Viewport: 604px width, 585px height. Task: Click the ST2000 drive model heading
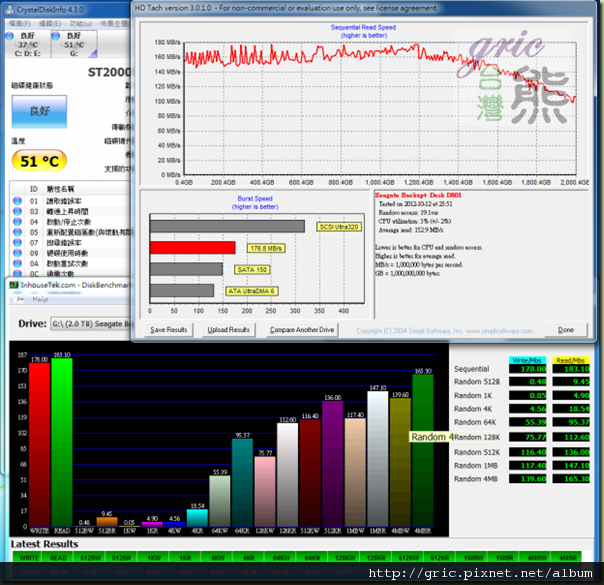pyautogui.click(x=109, y=72)
